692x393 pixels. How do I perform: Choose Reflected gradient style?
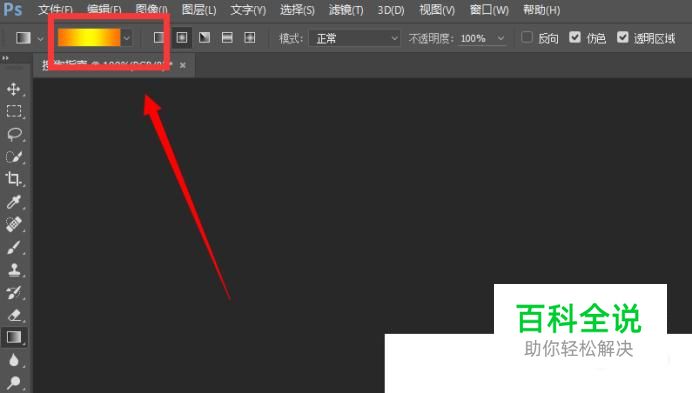click(x=227, y=38)
